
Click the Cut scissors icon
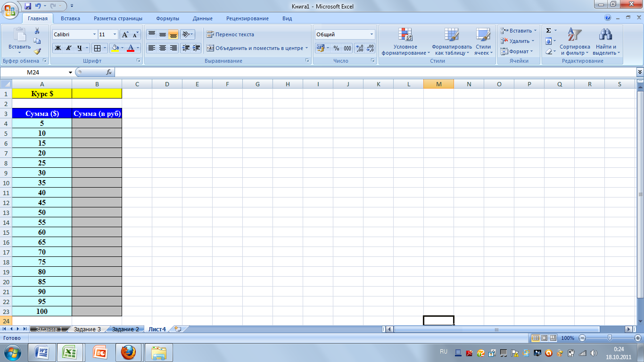pyautogui.click(x=37, y=31)
